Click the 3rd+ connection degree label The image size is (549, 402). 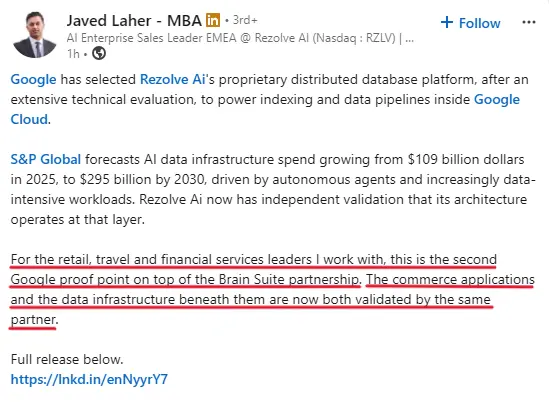click(245, 20)
